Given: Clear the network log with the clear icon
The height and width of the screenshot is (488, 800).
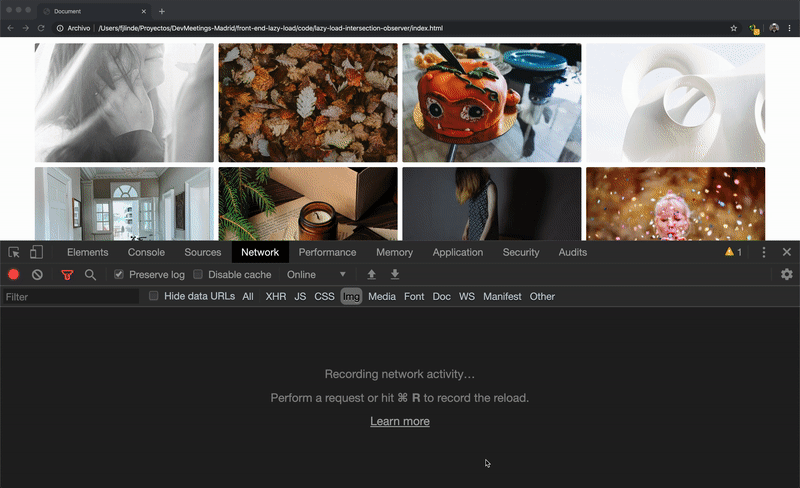Looking at the screenshot, I should [37, 275].
